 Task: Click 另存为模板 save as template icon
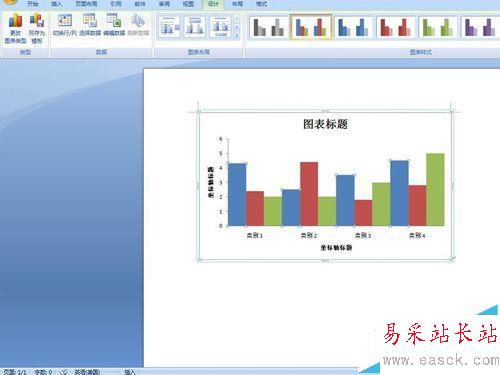(x=37, y=29)
